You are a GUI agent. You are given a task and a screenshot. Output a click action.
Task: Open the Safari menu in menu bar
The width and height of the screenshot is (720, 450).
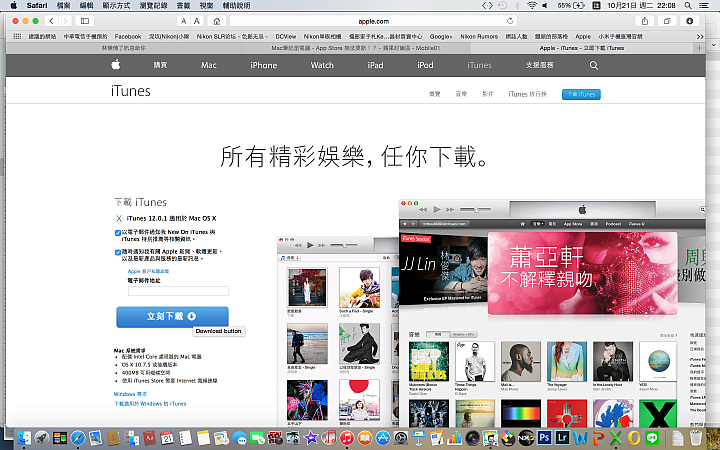pyautogui.click(x=37, y=6)
